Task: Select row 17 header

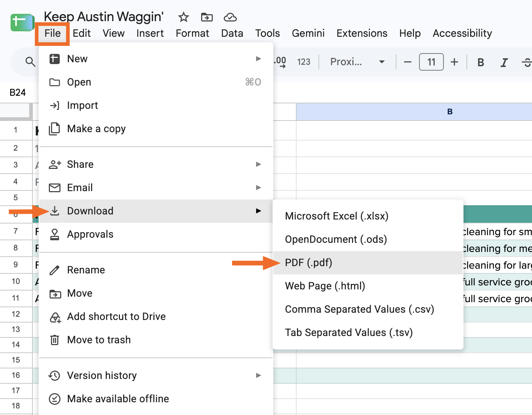Action: (x=16, y=391)
